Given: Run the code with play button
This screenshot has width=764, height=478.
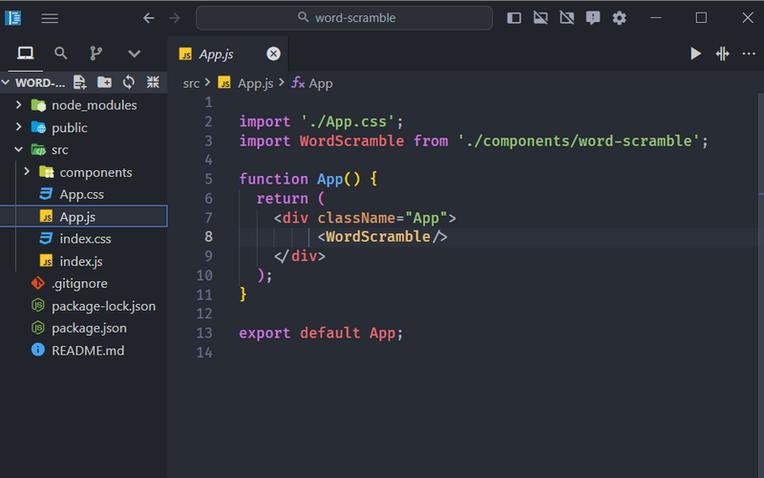Looking at the screenshot, I should click(695, 54).
